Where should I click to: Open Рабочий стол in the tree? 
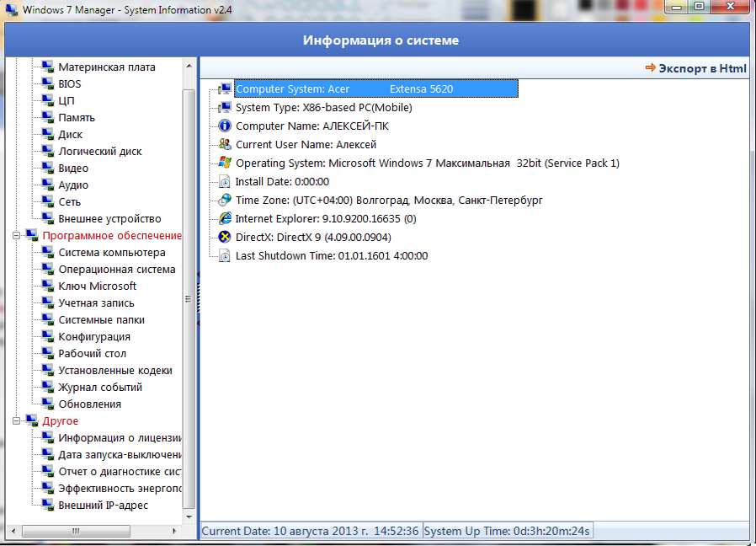pos(92,354)
